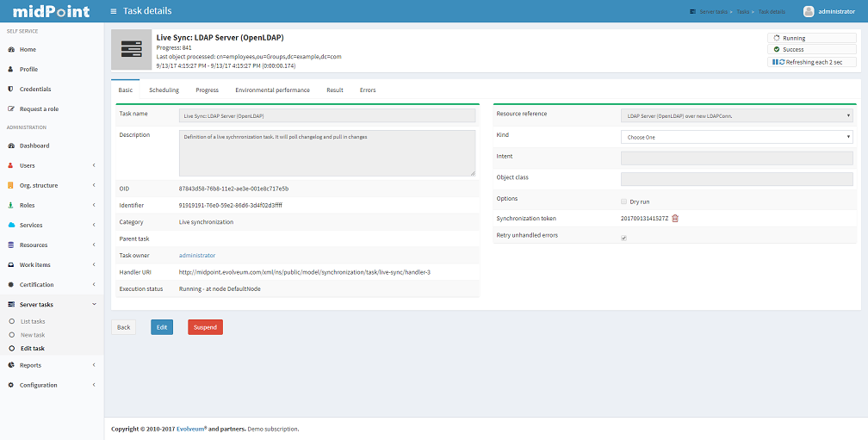The height and width of the screenshot is (440, 868).
Task: Click the Dashboard gauge icon under Administration
Action: 10,146
